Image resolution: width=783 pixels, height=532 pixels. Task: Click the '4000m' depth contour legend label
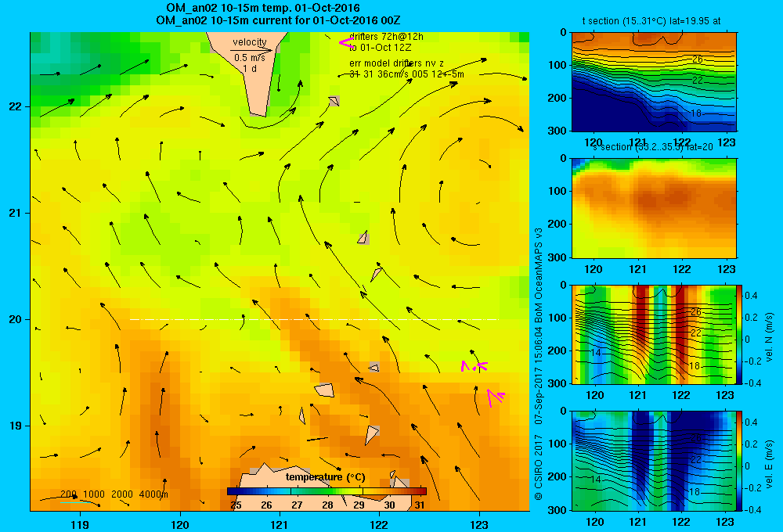tap(153, 494)
